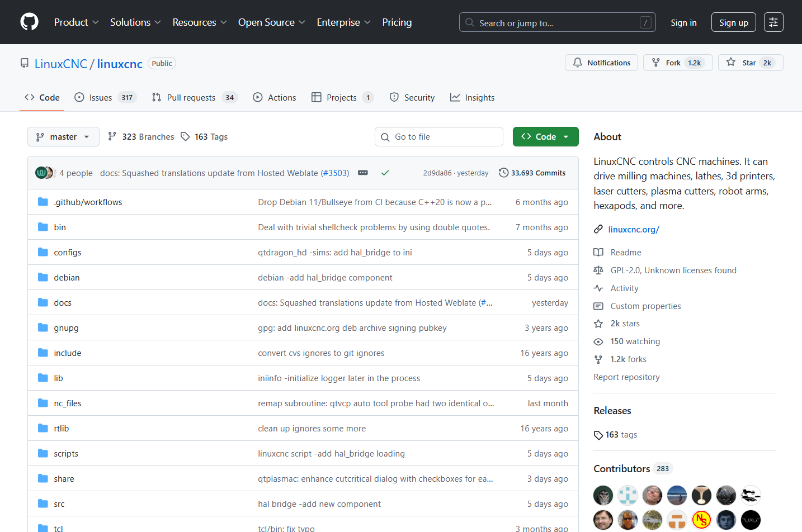802x532 pixels.
Task: Open the Security tab
Action: click(412, 97)
